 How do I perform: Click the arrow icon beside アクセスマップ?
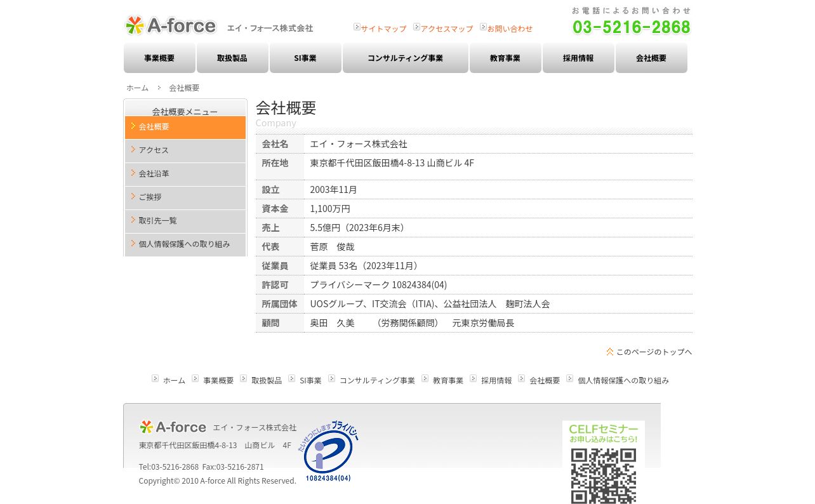[x=416, y=27]
